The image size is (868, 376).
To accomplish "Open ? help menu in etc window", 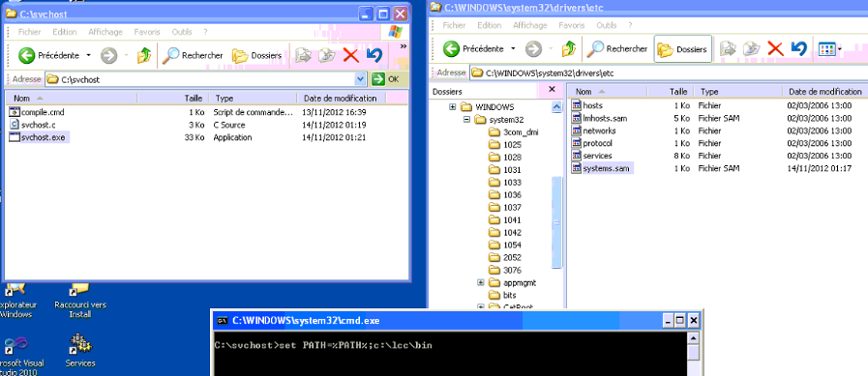I will [630, 25].
